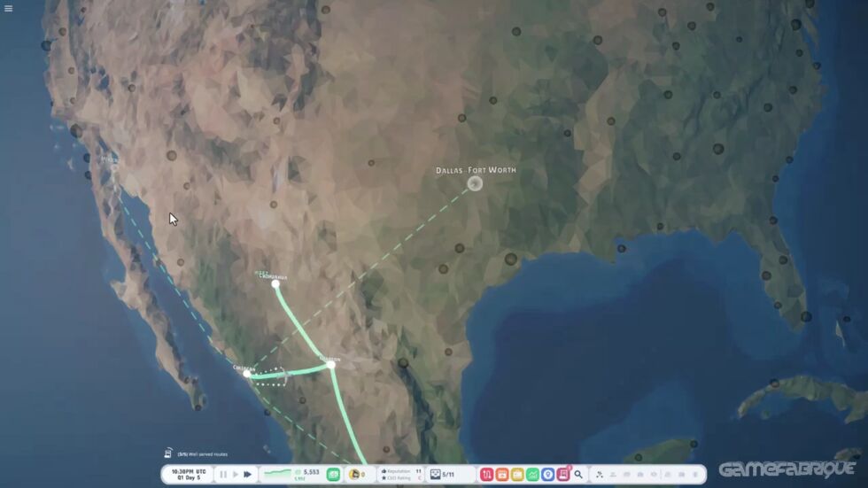This screenshot has width=868, height=488.
Task: Click the Culiacan airport node
Action: coord(246,374)
